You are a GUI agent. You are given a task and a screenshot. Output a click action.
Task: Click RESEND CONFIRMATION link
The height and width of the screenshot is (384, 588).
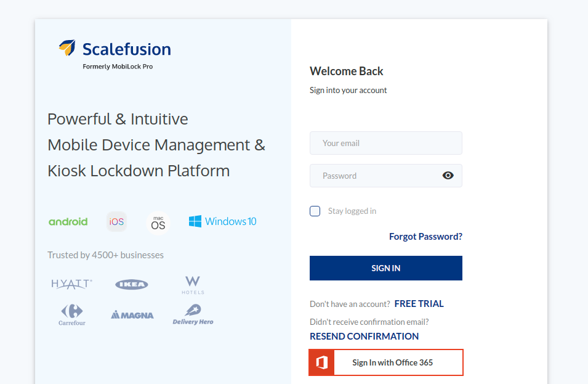click(x=364, y=337)
